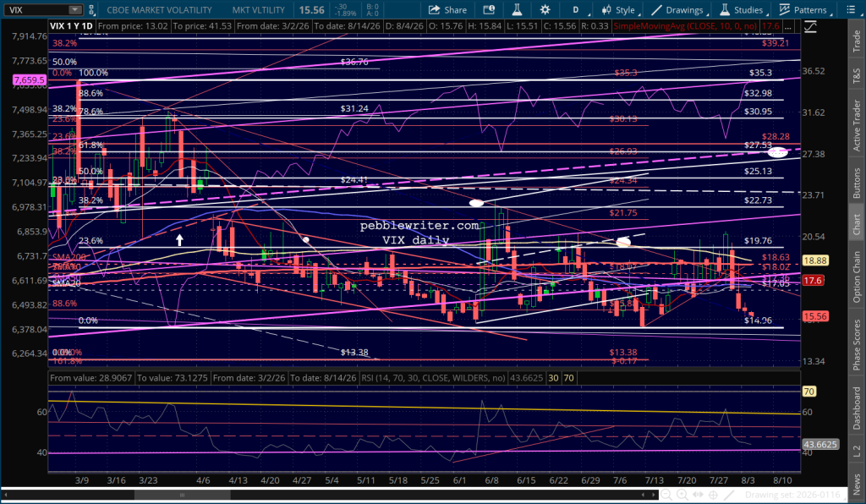Click the 18.88 yellow price bubble
This screenshot has height=504, width=866.
coord(815,260)
